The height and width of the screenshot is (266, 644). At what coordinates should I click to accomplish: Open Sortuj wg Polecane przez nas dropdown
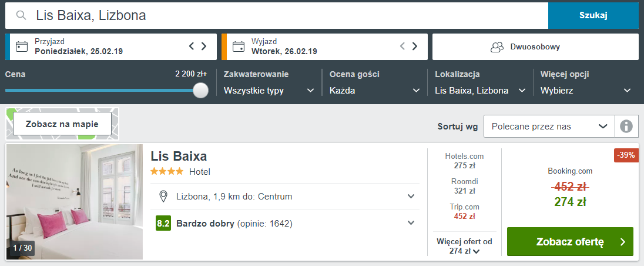click(549, 126)
